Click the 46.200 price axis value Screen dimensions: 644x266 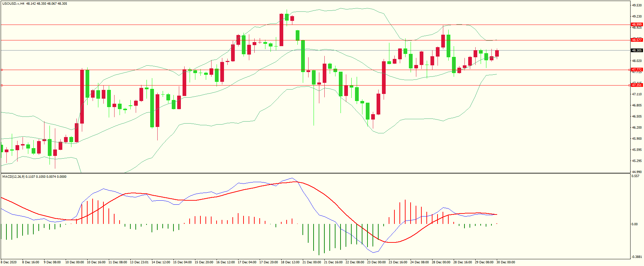[637, 128]
